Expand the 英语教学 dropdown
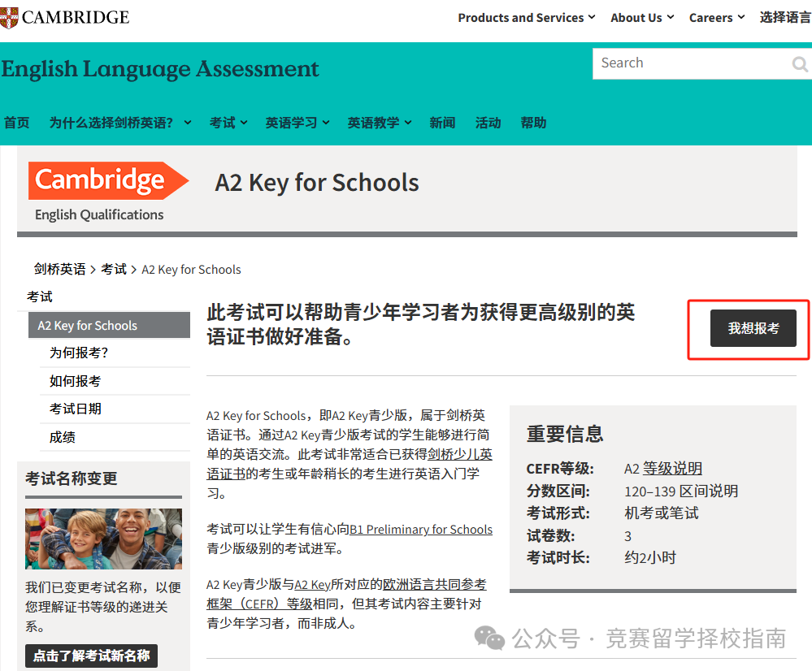 [x=380, y=123]
